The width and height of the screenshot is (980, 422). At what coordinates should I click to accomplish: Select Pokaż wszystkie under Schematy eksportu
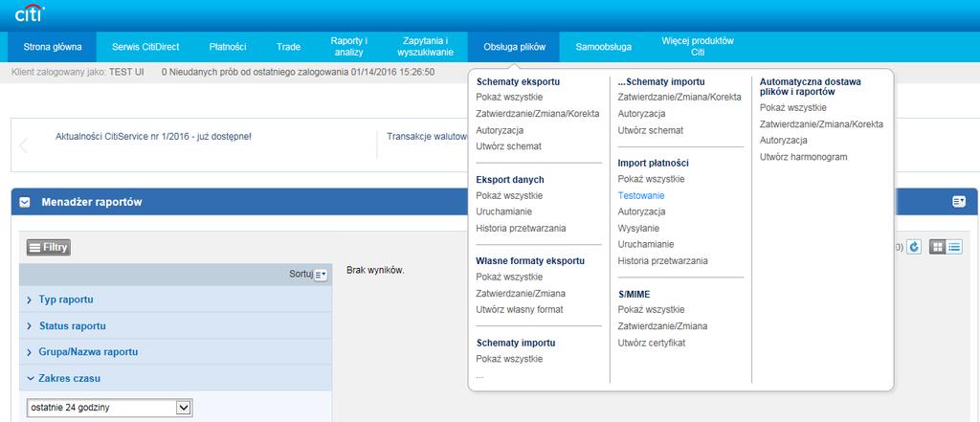coord(509,98)
